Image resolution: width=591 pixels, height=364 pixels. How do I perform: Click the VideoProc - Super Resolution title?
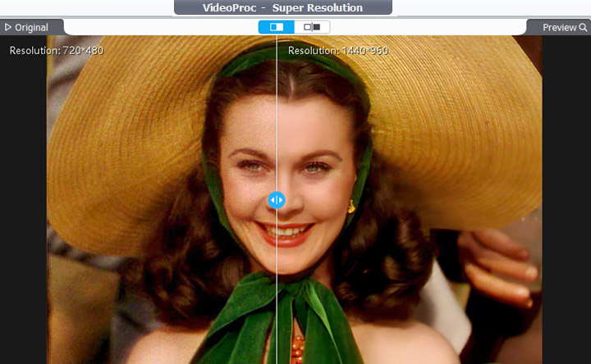click(282, 8)
